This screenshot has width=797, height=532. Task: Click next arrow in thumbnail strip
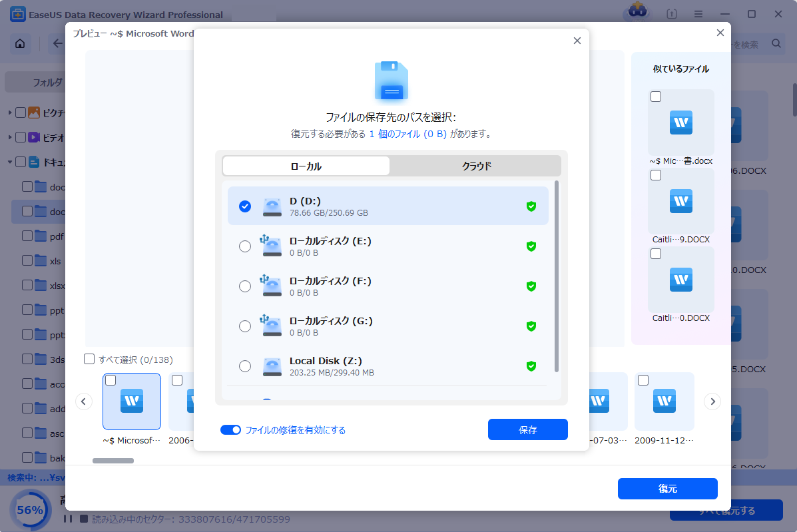pyautogui.click(x=712, y=401)
